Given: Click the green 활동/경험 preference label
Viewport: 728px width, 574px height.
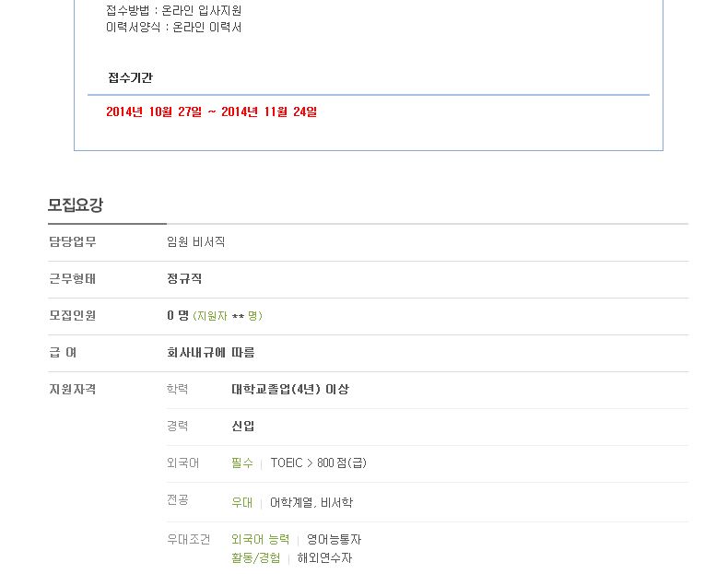Looking at the screenshot, I should tap(256, 557).
